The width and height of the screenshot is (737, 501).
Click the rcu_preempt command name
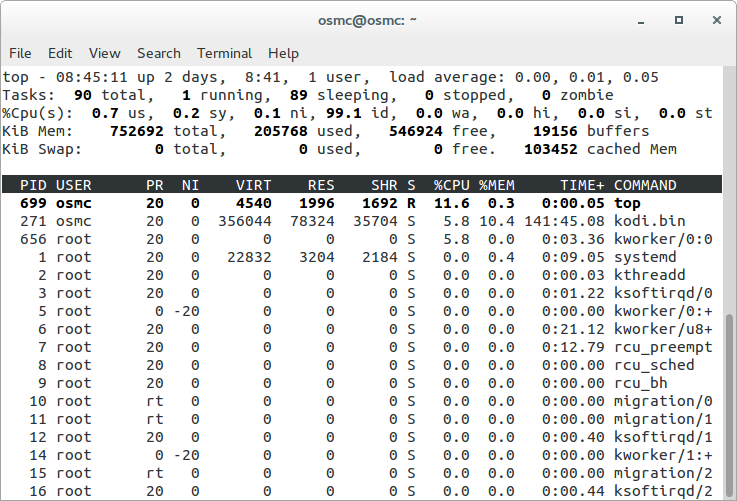[x=663, y=347]
